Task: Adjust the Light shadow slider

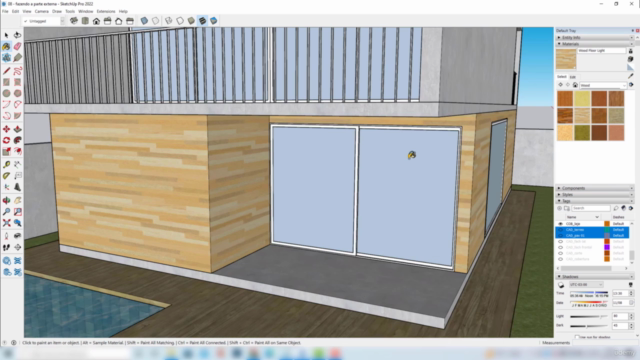Action: tap(589, 316)
